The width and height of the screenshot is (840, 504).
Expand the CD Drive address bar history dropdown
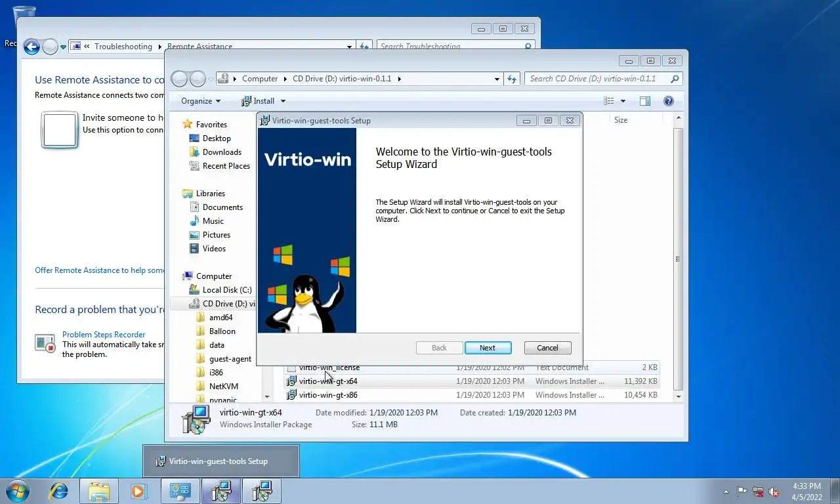pyautogui.click(x=497, y=79)
